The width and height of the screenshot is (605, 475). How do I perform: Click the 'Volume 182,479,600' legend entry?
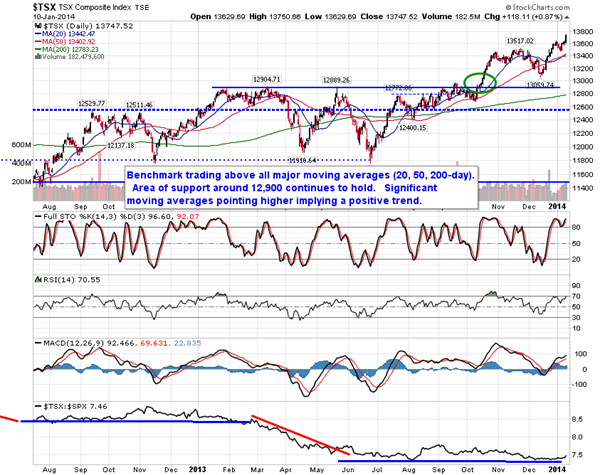[x=73, y=57]
